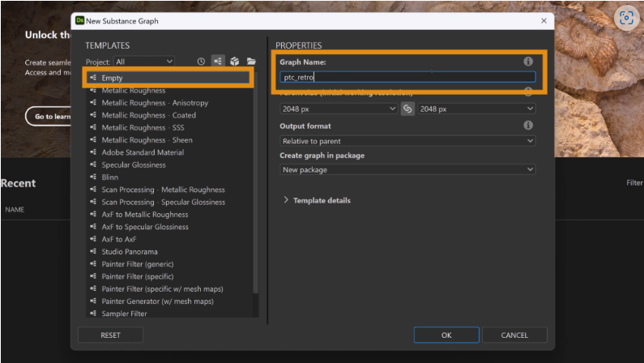
Task: Expand the Template details section
Action: coord(317,200)
